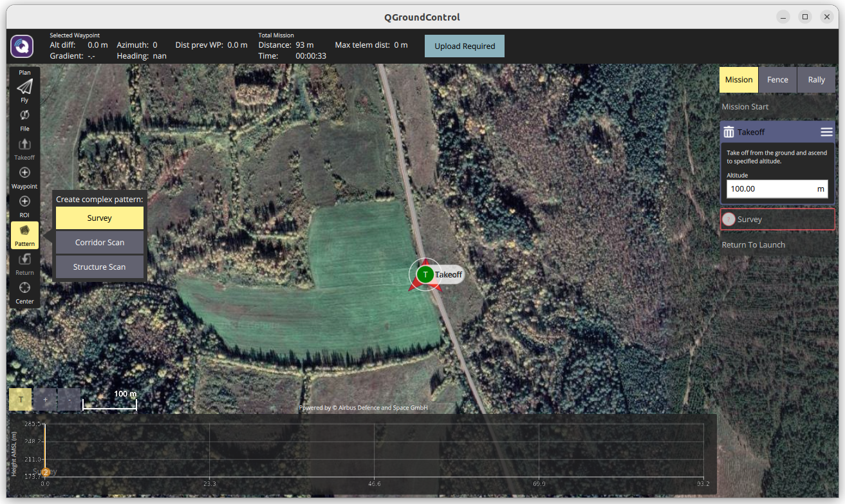Viewport: 845px width, 504px height.
Task: Click the green Takeoff marker on map
Action: (x=425, y=275)
